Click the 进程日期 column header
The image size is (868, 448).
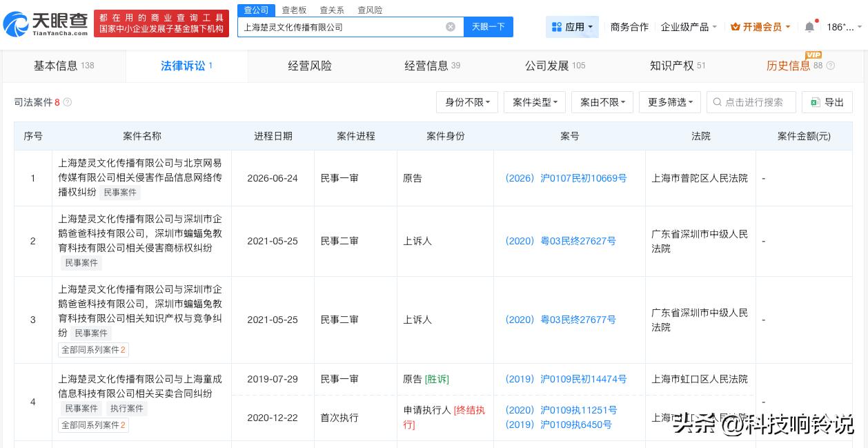pos(273,136)
